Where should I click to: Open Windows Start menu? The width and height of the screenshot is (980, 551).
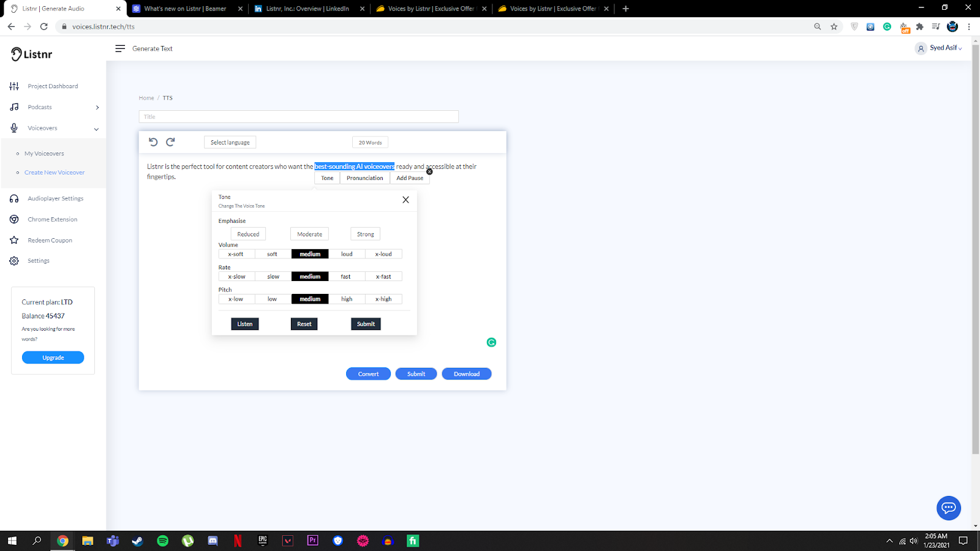(x=12, y=541)
